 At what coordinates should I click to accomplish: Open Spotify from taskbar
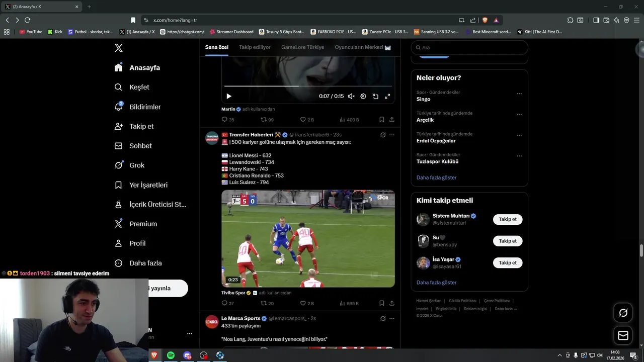click(171, 355)
